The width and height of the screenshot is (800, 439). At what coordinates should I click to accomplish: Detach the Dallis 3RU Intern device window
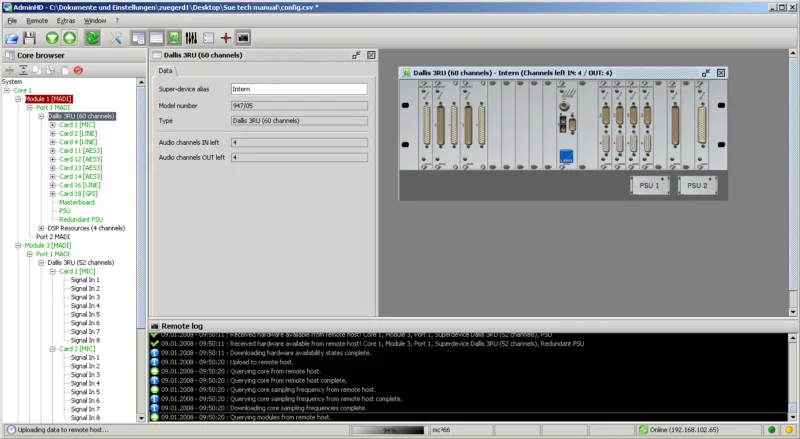[x=706, y=73]
